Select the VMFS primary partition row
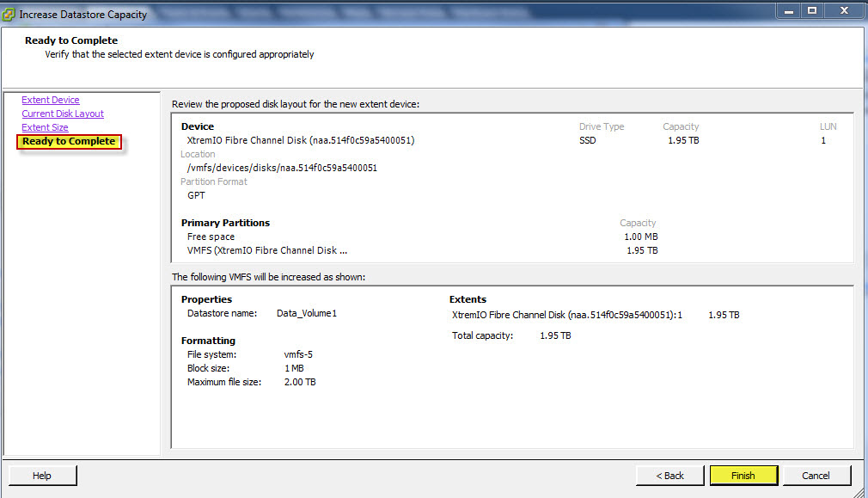The image size is (868, 498). [266, 250]
